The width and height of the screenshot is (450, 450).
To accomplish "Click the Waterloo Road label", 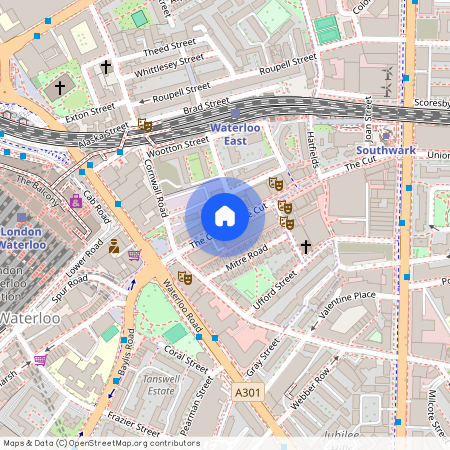I will (182, 306).
